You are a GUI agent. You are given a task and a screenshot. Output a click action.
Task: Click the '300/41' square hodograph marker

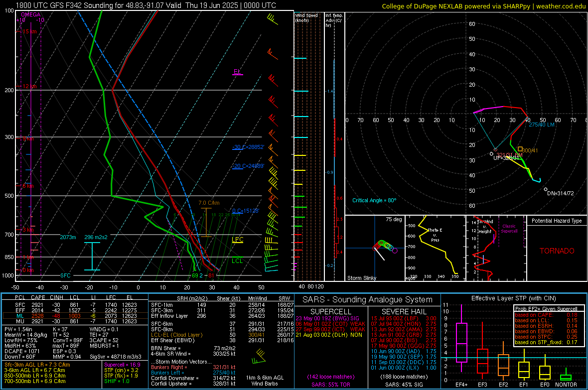520,149
